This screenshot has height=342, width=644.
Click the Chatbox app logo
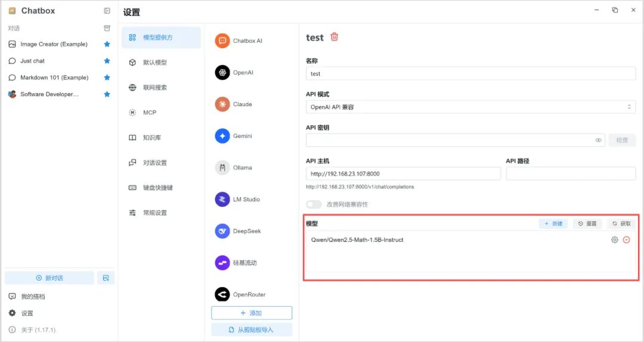point(13,11)
